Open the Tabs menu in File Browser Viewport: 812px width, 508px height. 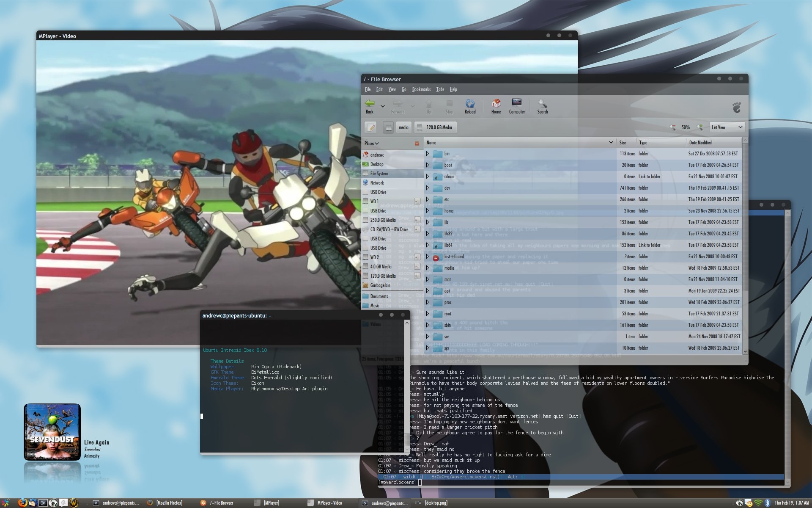pyautogui.click(x=440, y=89)
